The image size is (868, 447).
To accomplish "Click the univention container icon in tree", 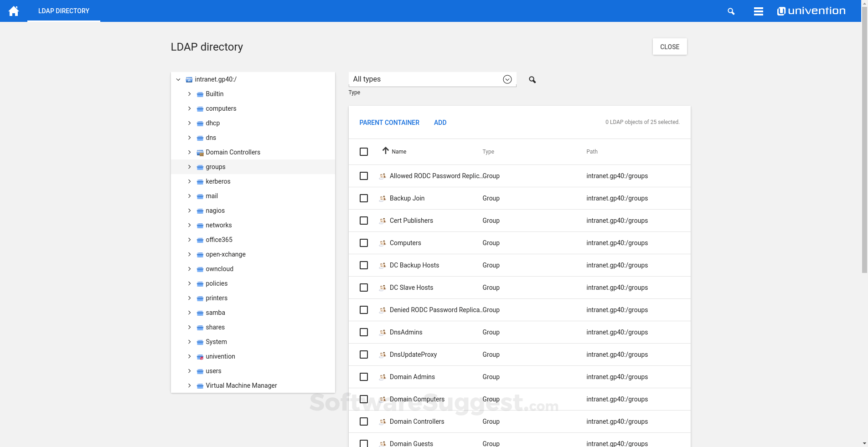I will click(200, 357).
